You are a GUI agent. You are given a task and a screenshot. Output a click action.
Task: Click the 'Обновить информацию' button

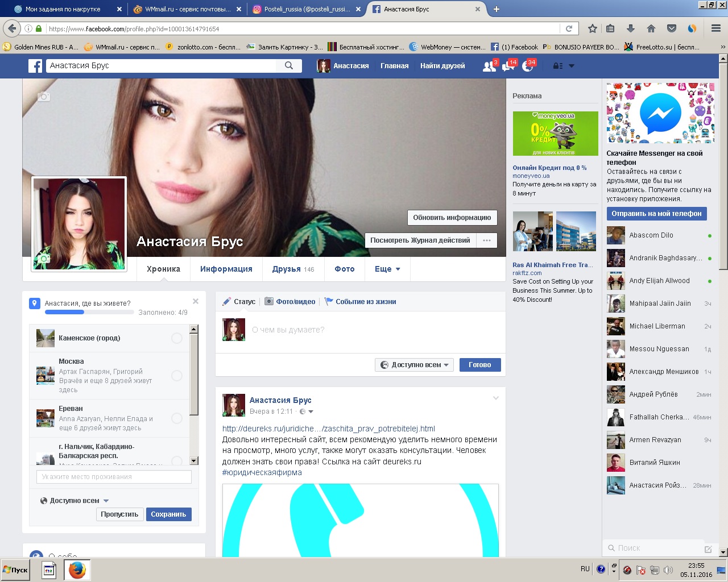[x=452, y=218]
